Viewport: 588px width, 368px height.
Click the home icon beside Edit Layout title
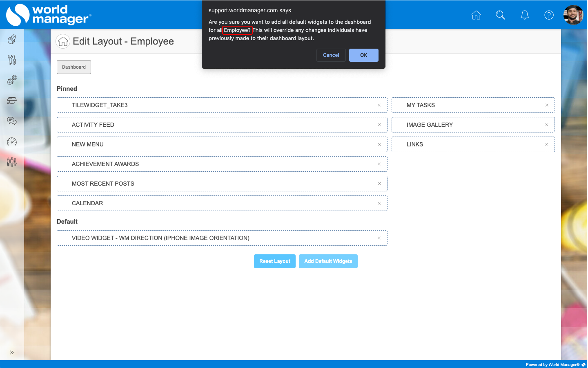point(63,41)
